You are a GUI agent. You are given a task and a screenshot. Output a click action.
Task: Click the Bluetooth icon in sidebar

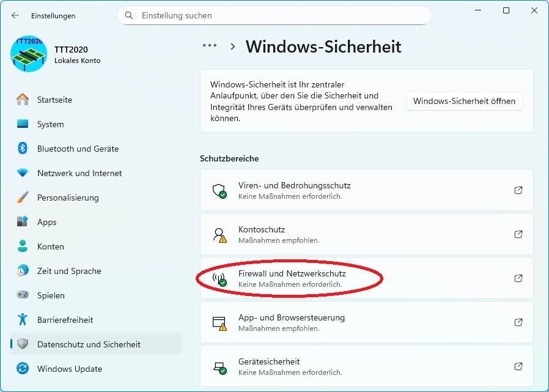pyautogui.click(x=23, y=149)
